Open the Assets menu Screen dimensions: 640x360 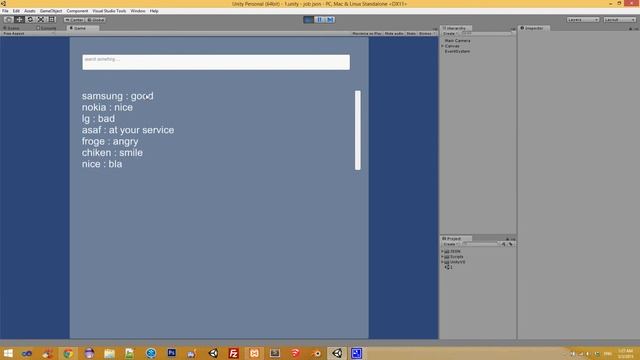tap(30, 11)
